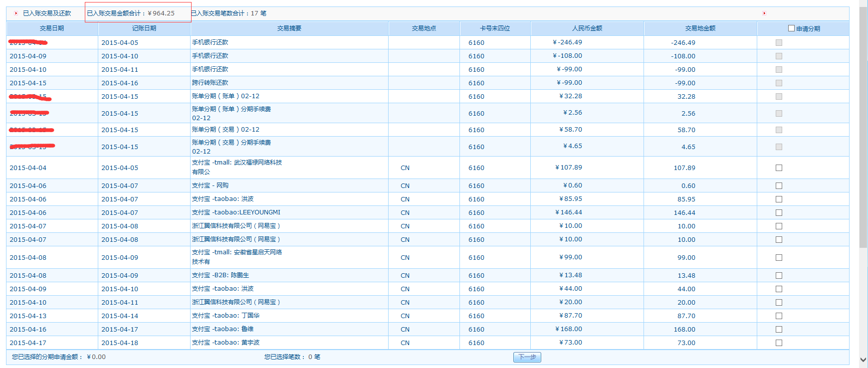The image size is (868, 368).
Task: Tick the checkbox in the 丁国华 row
Action: pyautogui.click(x=779, y=316)
